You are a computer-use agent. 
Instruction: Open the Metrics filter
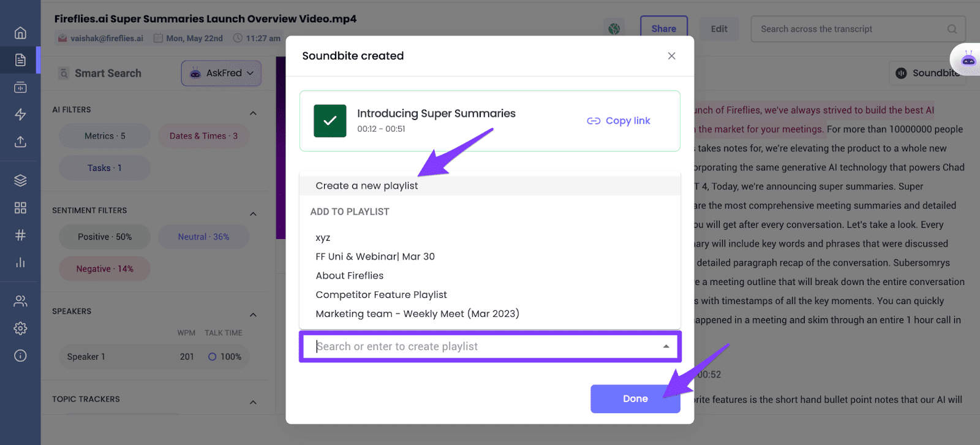[104, 135]
